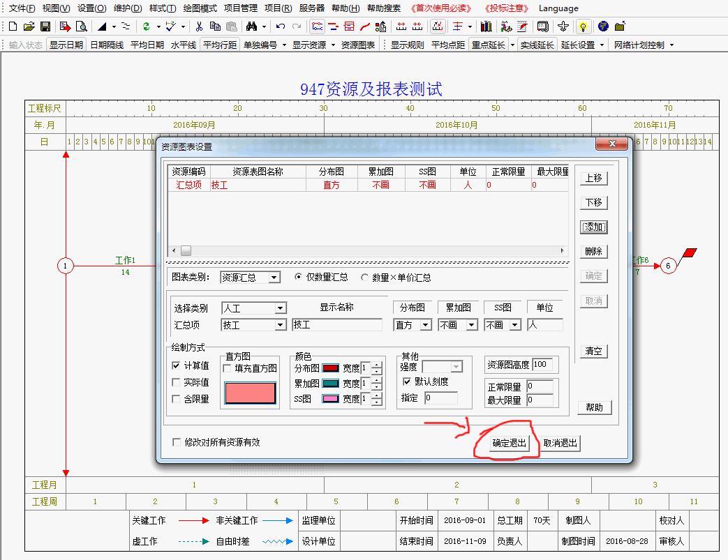The height and width of the screenshot is (560, 728).
Task: Enable the 填充直方图 checkbox
Action: click(x=228, y=368)
